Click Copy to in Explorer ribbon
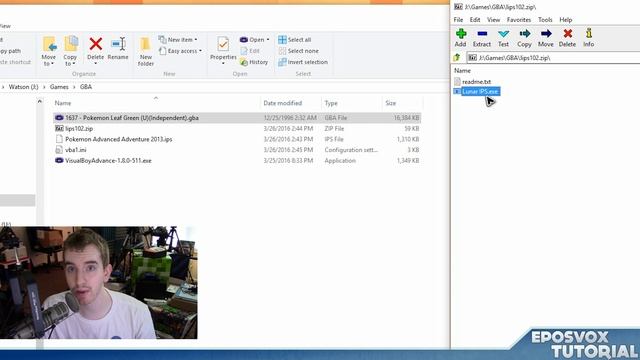This screenshot has height=360, width=640. [x=70, y=51]
